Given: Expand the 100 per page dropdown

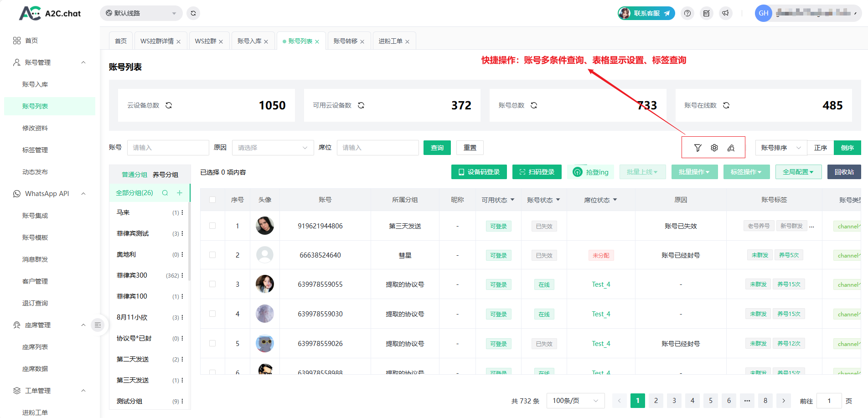Looking at the screenshot, I should pyautogui.click(x=575, y=401).
